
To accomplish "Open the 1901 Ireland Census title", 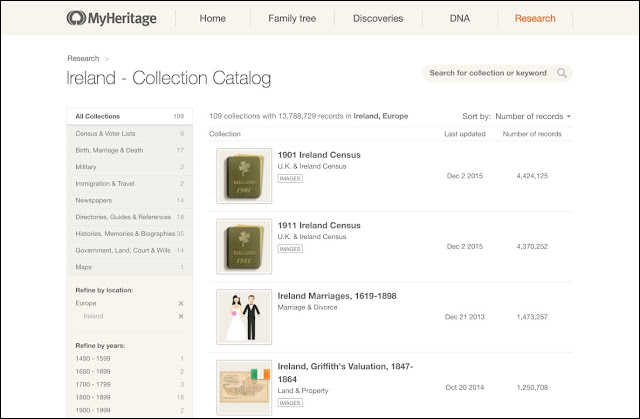I will point(319,155).
